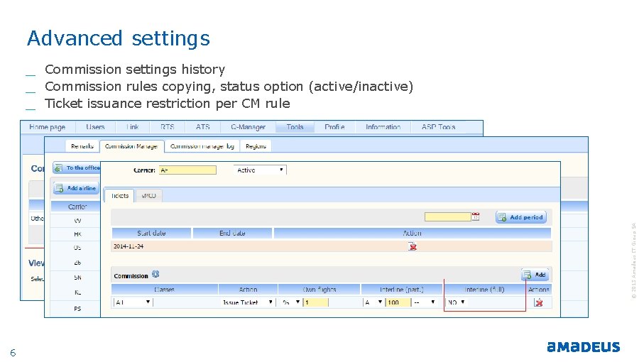Open the Commission info icon
The width and height of the screenshot is (644, 362).
(x=155, y=274)
